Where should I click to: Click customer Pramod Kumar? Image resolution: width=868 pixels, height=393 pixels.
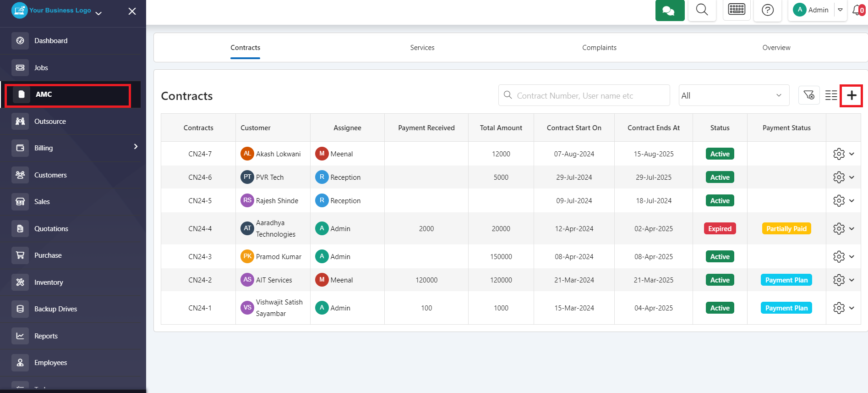click(x=278, y=257)
